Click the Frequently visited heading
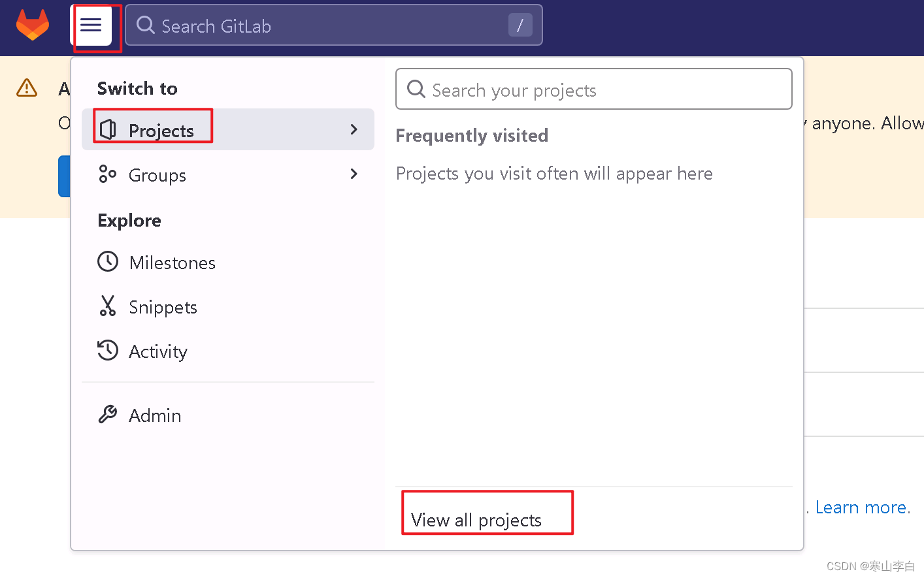 pos(472,135)
